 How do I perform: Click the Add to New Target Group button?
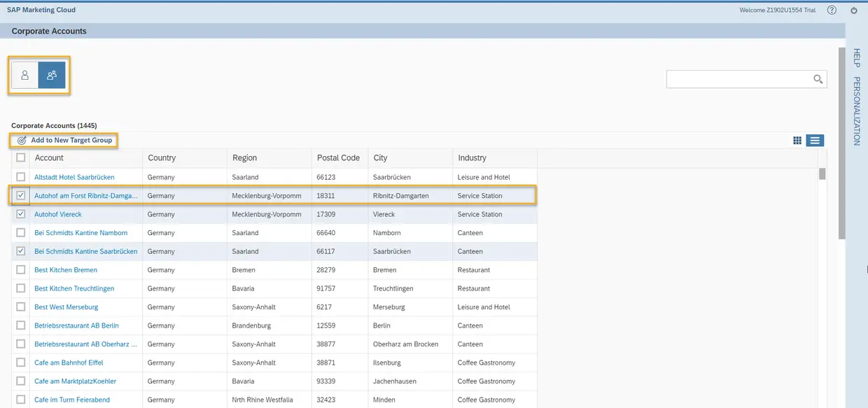click(x=64, y=141)
